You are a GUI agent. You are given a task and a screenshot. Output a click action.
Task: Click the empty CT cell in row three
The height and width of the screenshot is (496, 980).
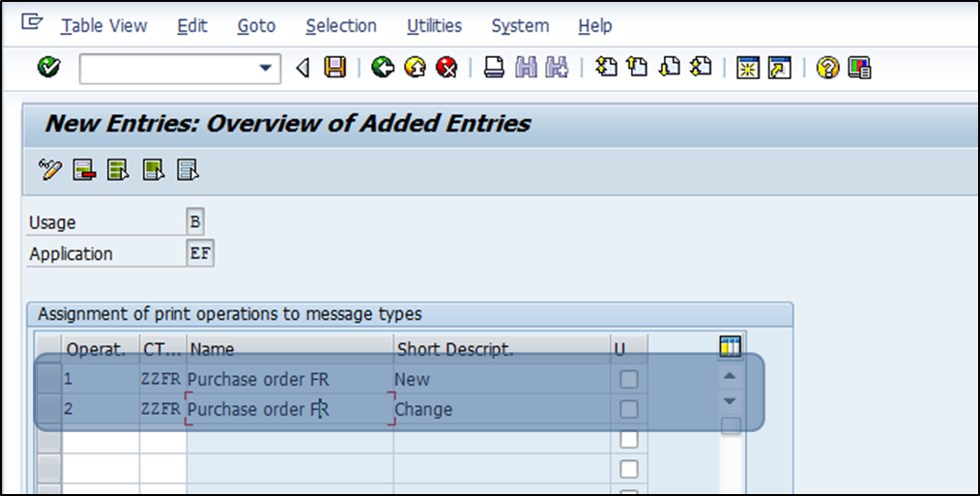tap(163, 439)
